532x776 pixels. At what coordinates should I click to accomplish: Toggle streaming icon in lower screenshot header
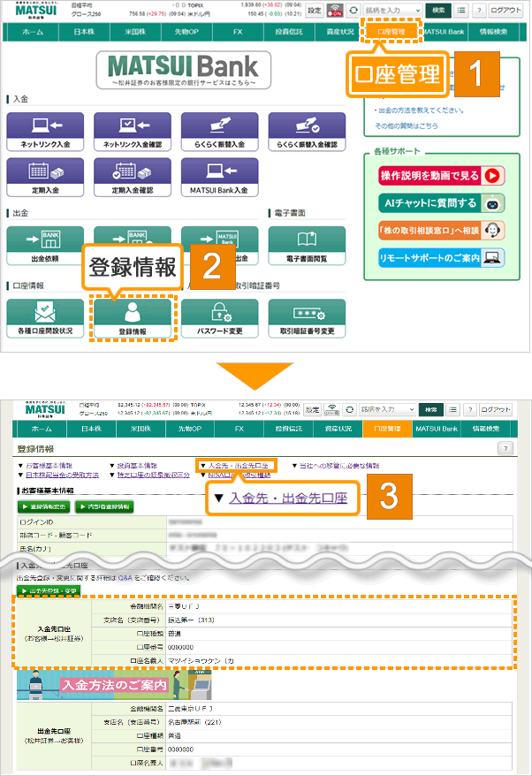point(332,409)
